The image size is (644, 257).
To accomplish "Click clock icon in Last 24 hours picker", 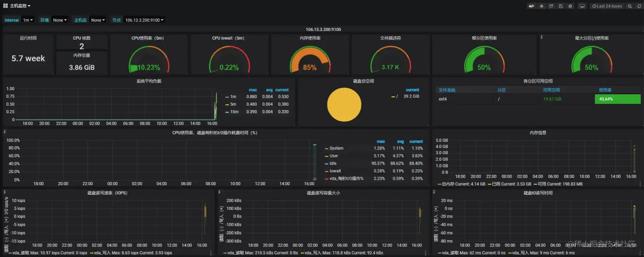I will click(x=594, y=6).
